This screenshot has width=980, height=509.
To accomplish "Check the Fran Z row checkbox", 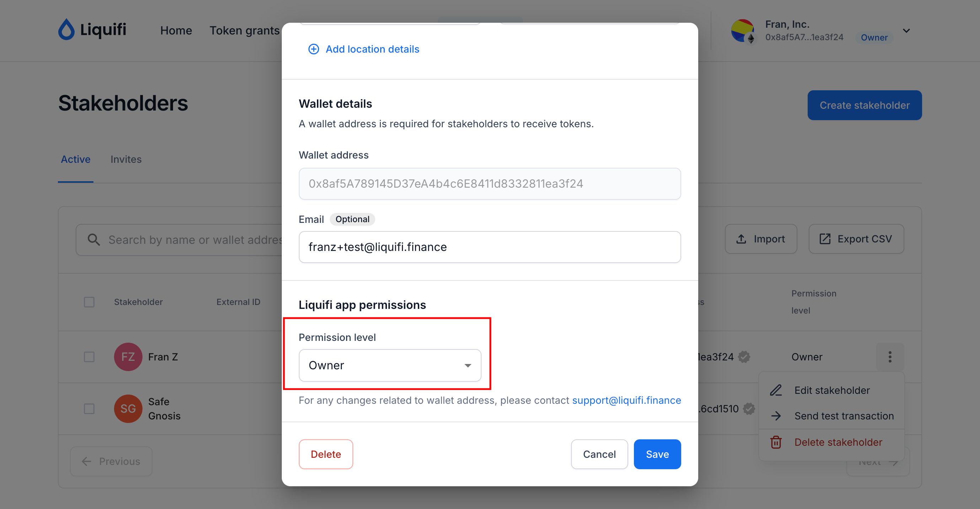I will pyautogui.click(x=89, y=357).
